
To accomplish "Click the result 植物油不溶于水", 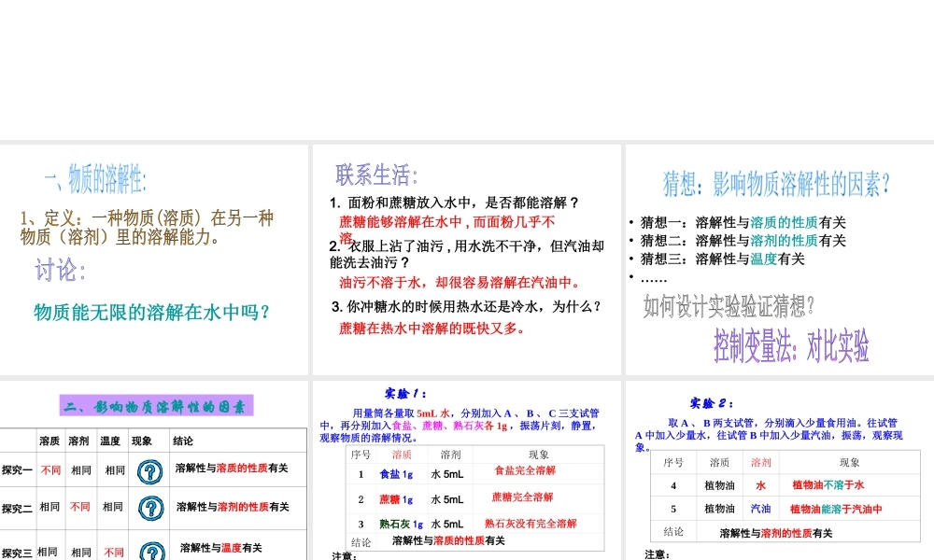I will pyautogui.click(x=828, y=485).
